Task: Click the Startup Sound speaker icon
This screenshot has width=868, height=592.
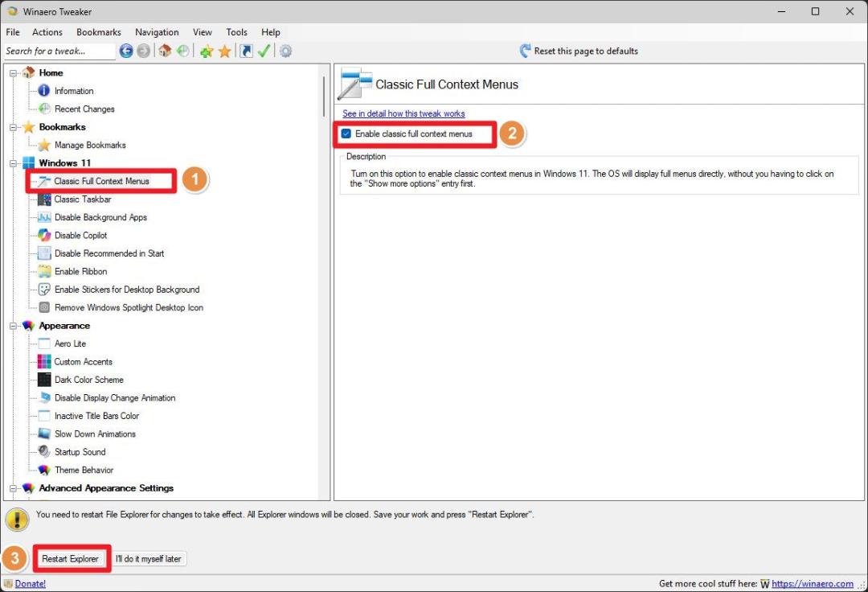Action: click(x=43, y=452)
